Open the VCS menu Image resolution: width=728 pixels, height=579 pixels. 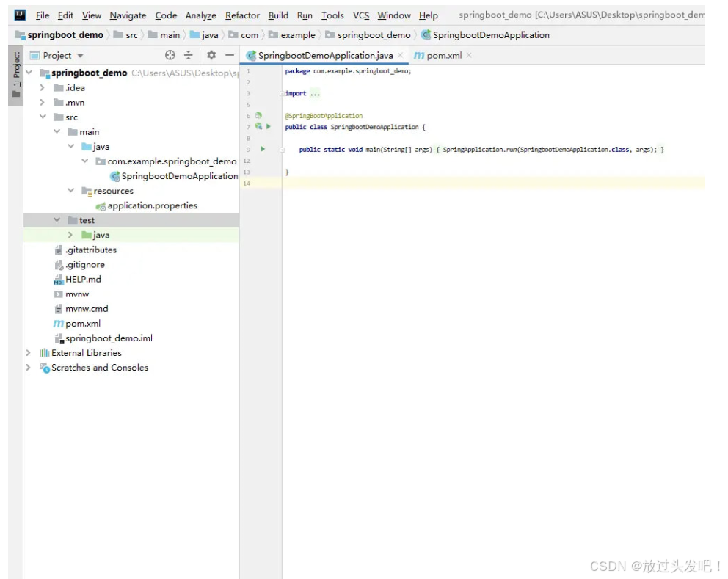(360, 15)
